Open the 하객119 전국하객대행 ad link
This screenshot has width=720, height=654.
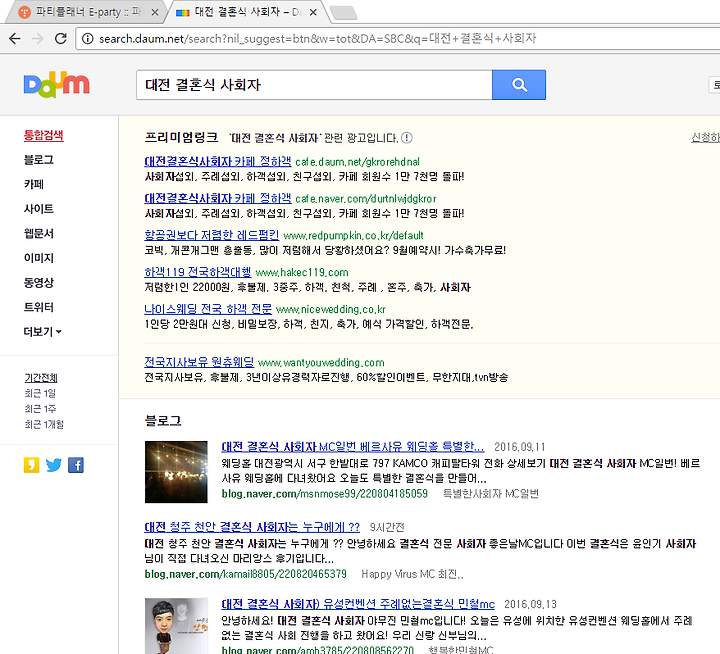198,272
